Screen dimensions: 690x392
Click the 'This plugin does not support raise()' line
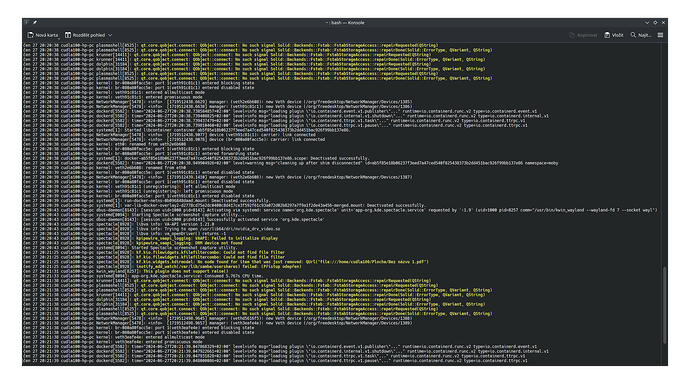tap(186, 271)
